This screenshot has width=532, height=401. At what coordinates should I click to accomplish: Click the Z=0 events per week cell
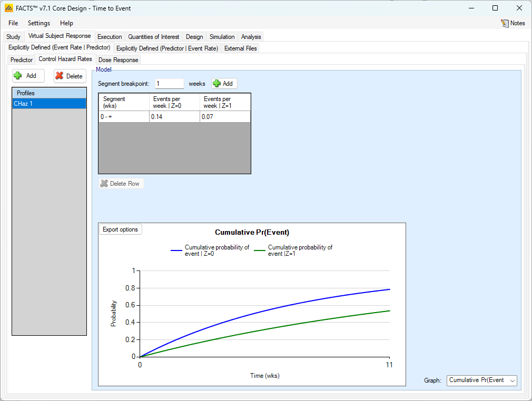coord(174,117)
